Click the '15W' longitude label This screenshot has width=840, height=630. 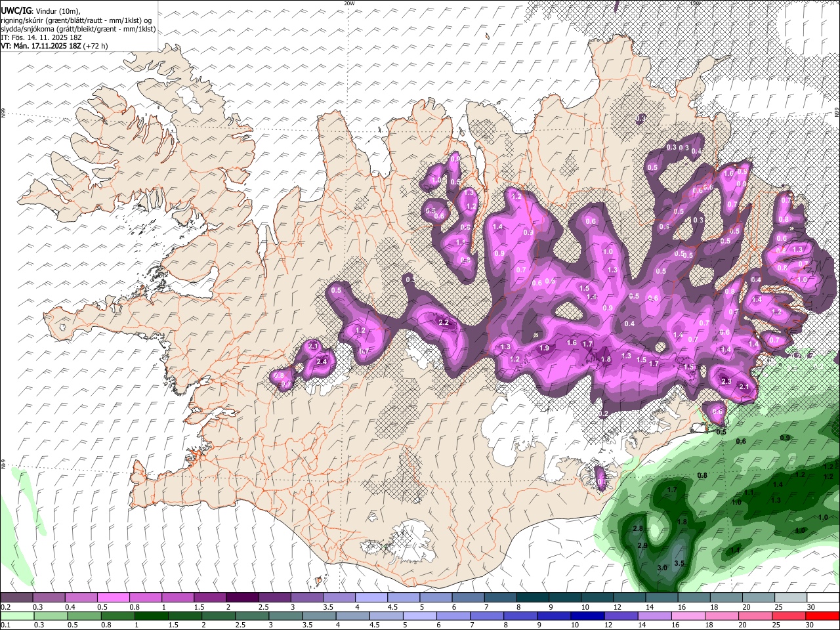[x=695, y=3]
